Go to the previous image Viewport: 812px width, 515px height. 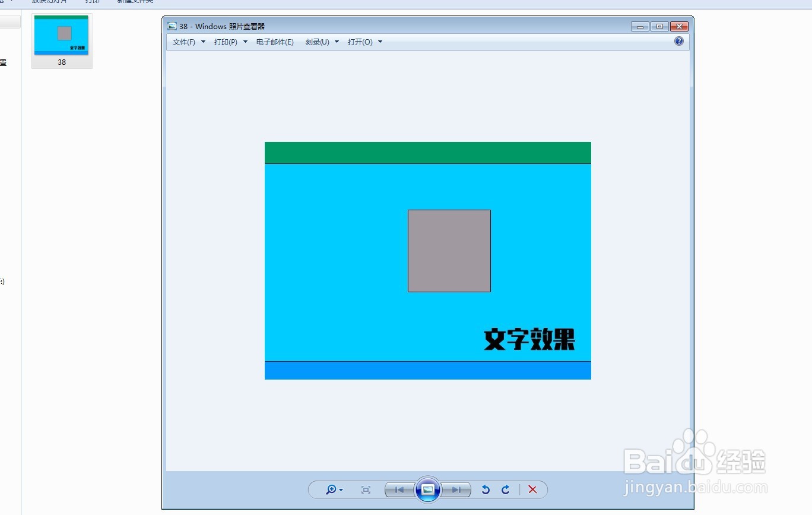tap(399, 489)
